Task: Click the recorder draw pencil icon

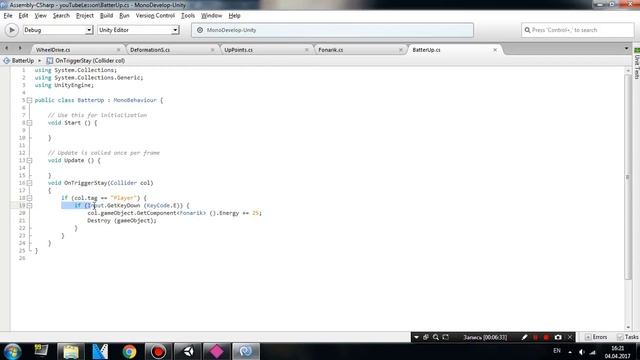Action: tap(524, 337)
